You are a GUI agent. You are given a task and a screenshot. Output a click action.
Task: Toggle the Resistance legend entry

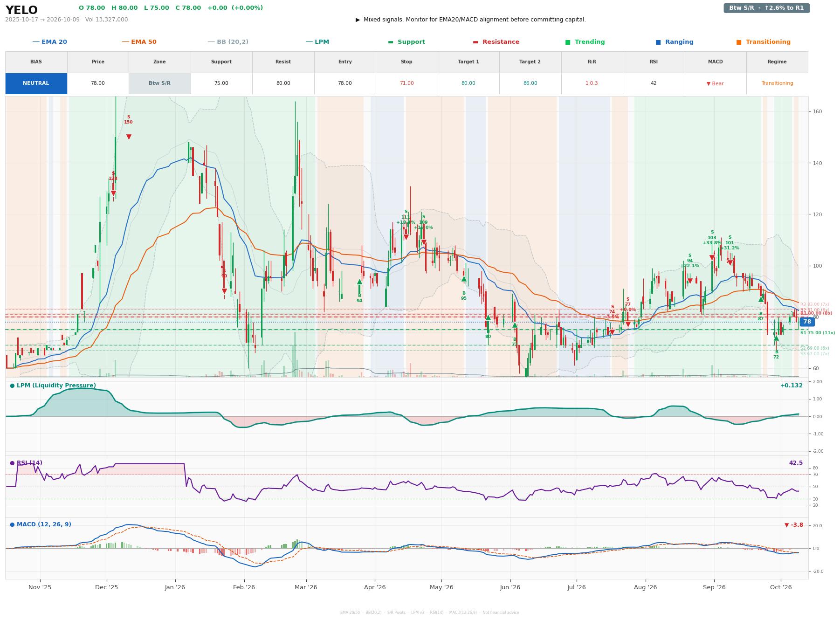point(496,42)
